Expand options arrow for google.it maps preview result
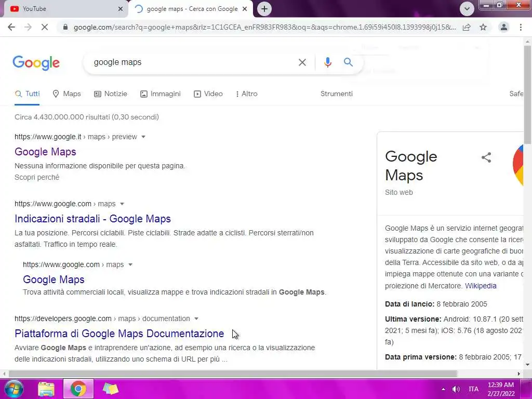The width and height of the screenshot is (532, 399). point(143,137)
